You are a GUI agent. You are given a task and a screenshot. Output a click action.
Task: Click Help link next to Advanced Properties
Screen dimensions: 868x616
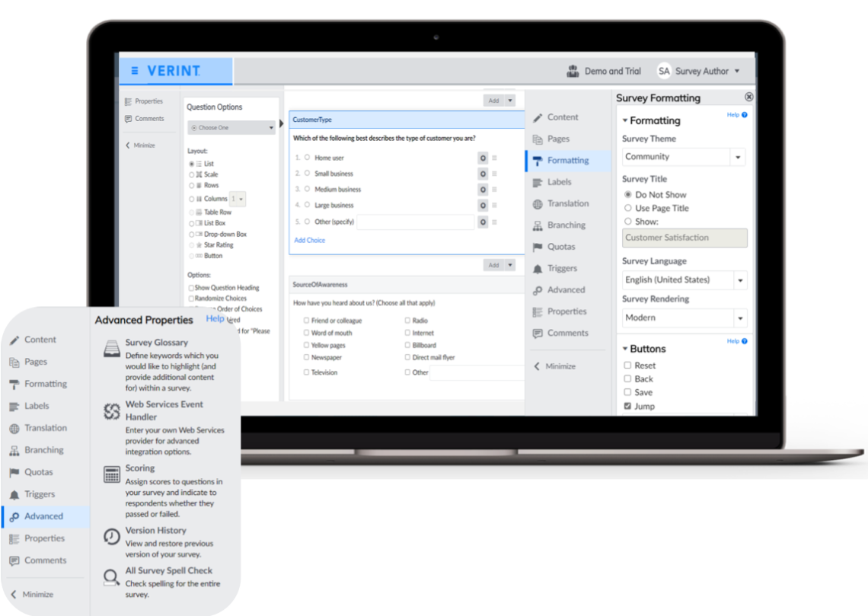click(x=215, y=319)
